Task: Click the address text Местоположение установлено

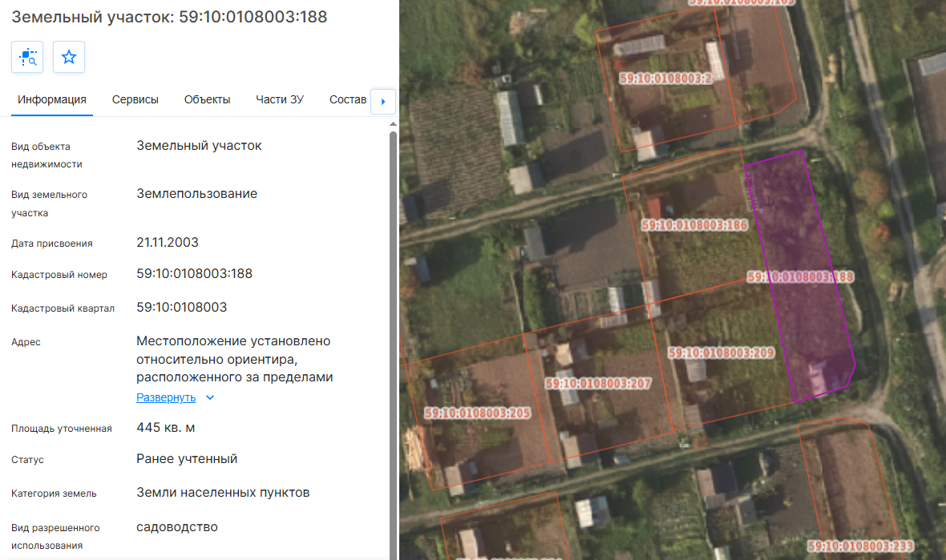Action: [x=233, y=341]
